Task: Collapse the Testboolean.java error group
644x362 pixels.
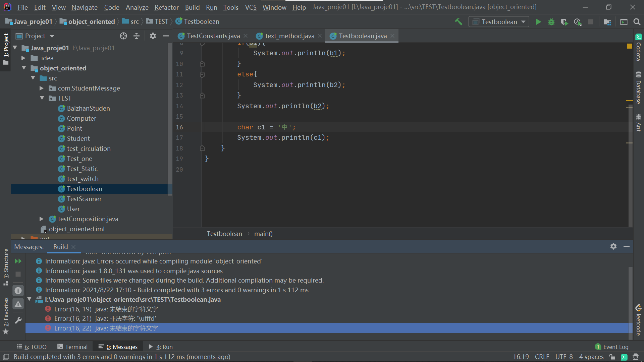Action: pos(30,299)
